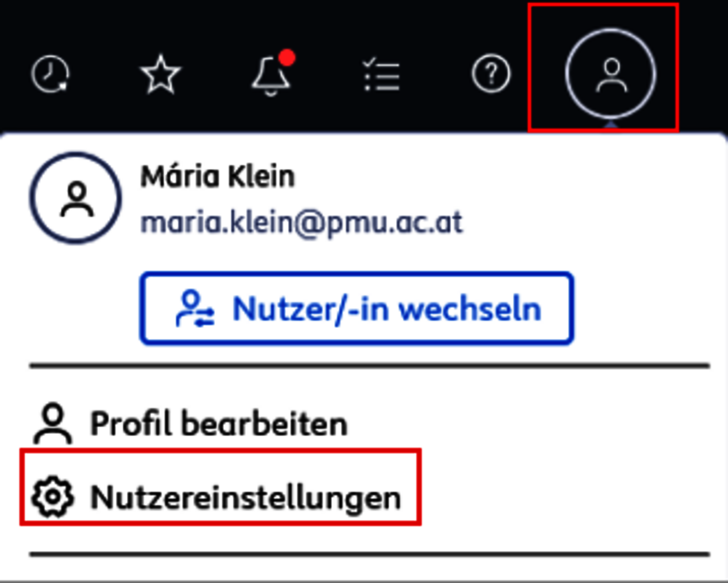Open the maria.klein@pmu.ac.at email link
This screenshot has width=728, height=583.
[301, 222]
